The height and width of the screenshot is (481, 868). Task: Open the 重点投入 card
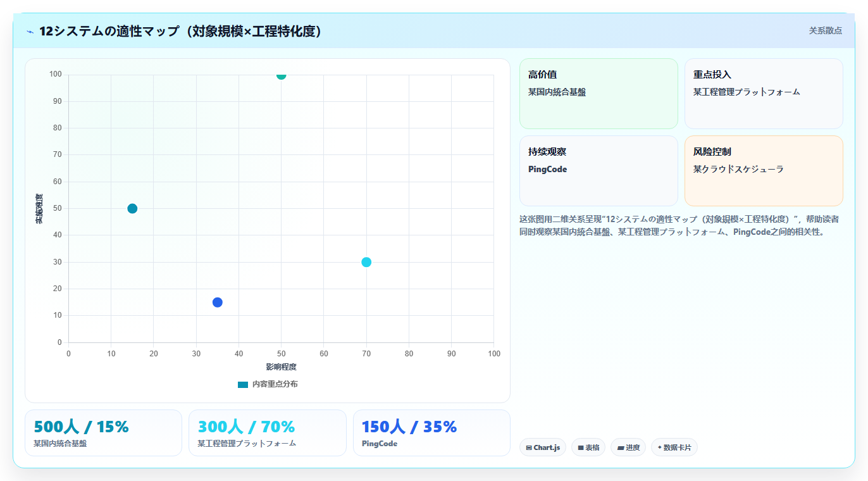(764, 94)
